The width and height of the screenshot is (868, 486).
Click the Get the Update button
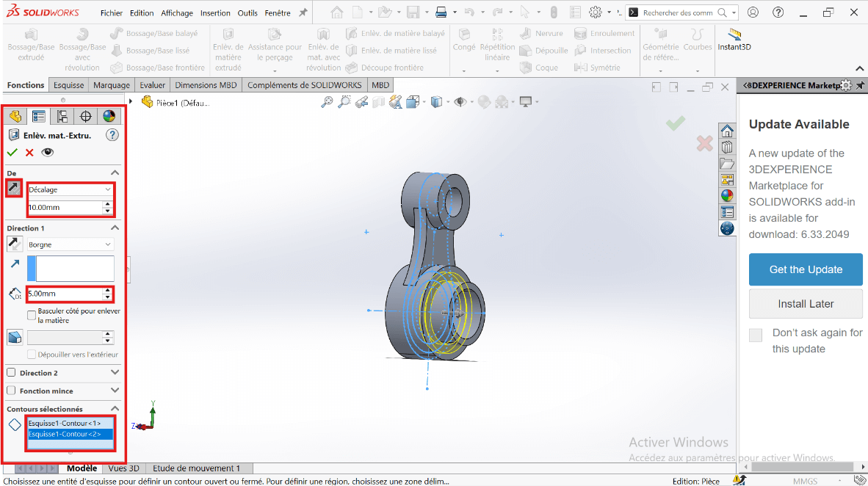coord(806,269)
